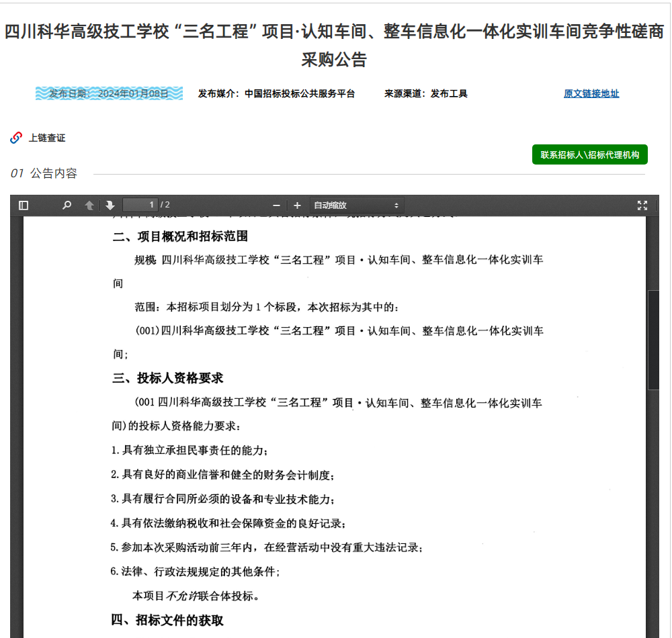
Task: Click the blockchain verification link icon
Action: 16,138
